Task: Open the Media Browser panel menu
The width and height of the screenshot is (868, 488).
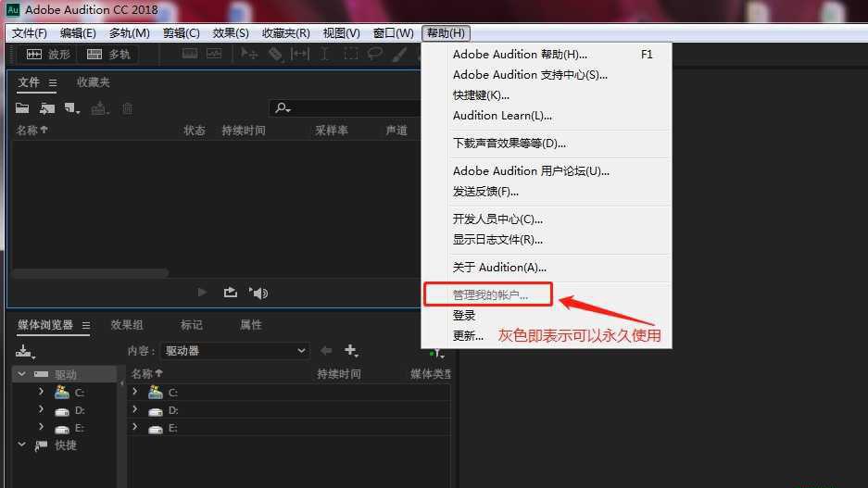Action: (x=86, y=325)
